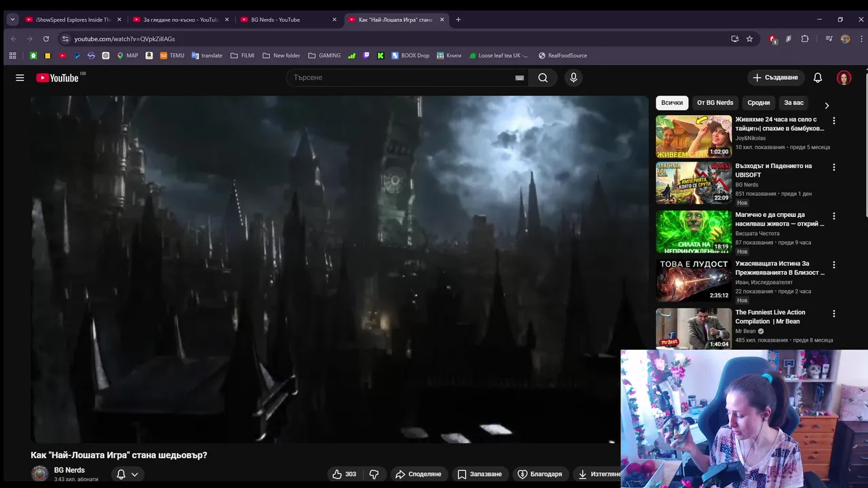
Task: Open the YouTube account avatar menu
Action: (x=844, y=78)
